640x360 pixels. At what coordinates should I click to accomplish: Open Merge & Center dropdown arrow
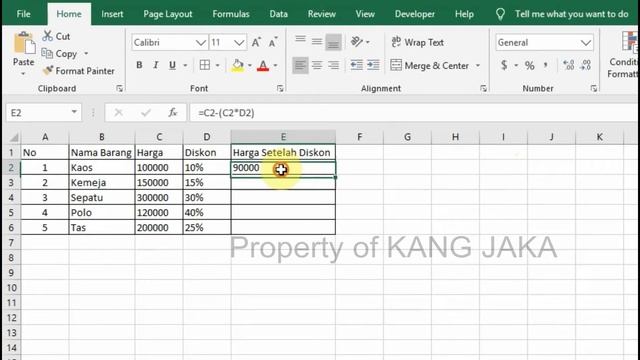(478, 65)
